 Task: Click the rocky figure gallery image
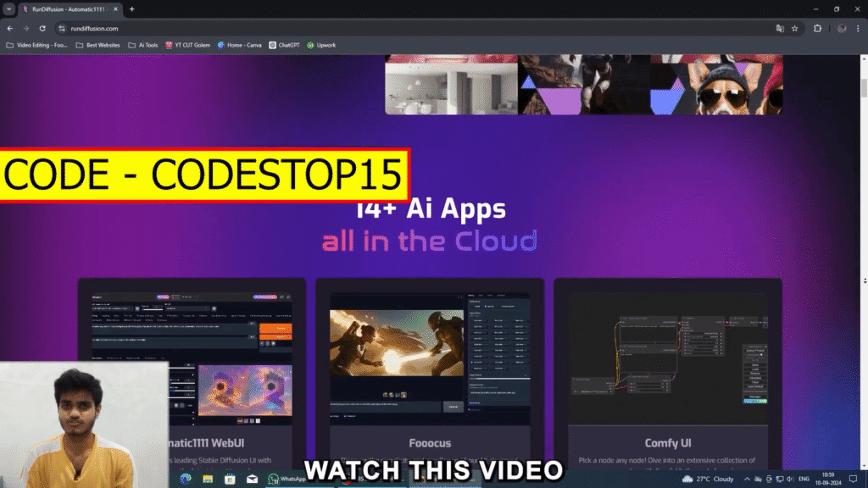[x=584, y=85]
